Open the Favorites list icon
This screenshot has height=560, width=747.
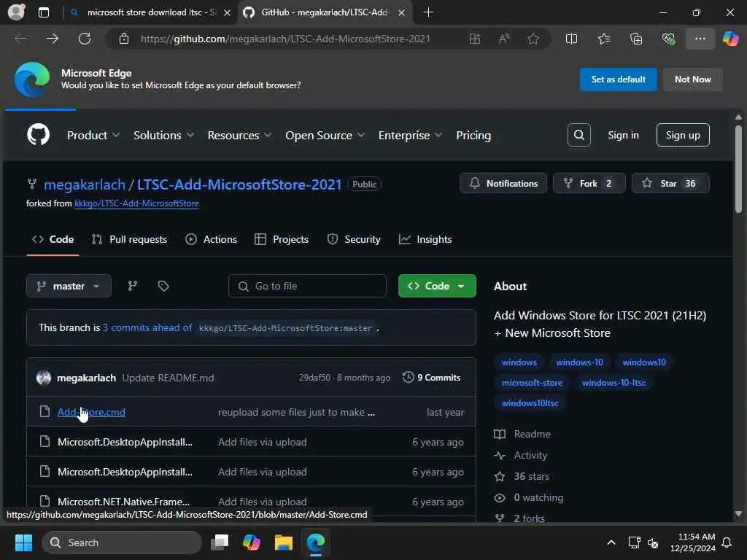tap(603, 39)
